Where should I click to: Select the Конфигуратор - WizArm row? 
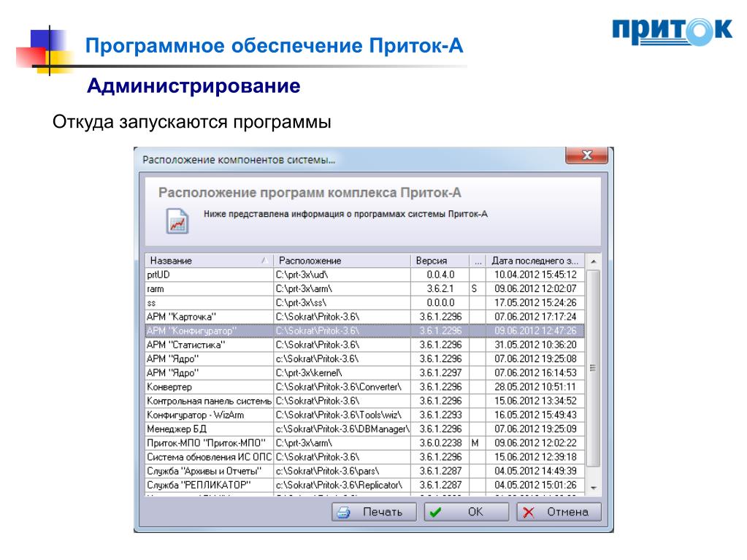pos(365,415)
